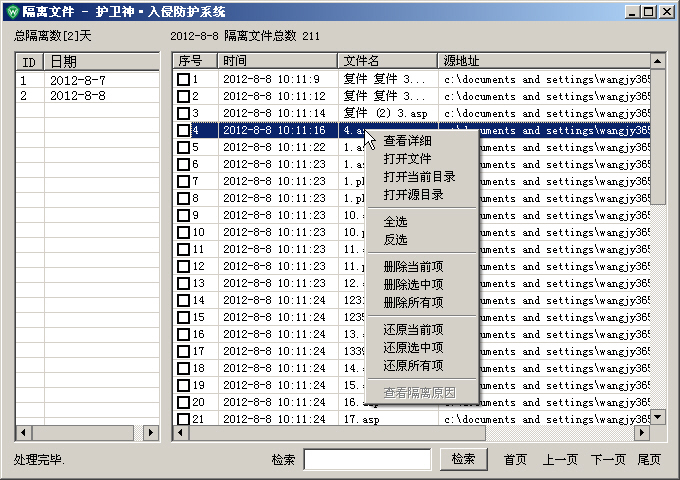Select 还原所有项 from the context menu
Image resolution: width=680 pixels, height=480 pixels.
[413, 366]
